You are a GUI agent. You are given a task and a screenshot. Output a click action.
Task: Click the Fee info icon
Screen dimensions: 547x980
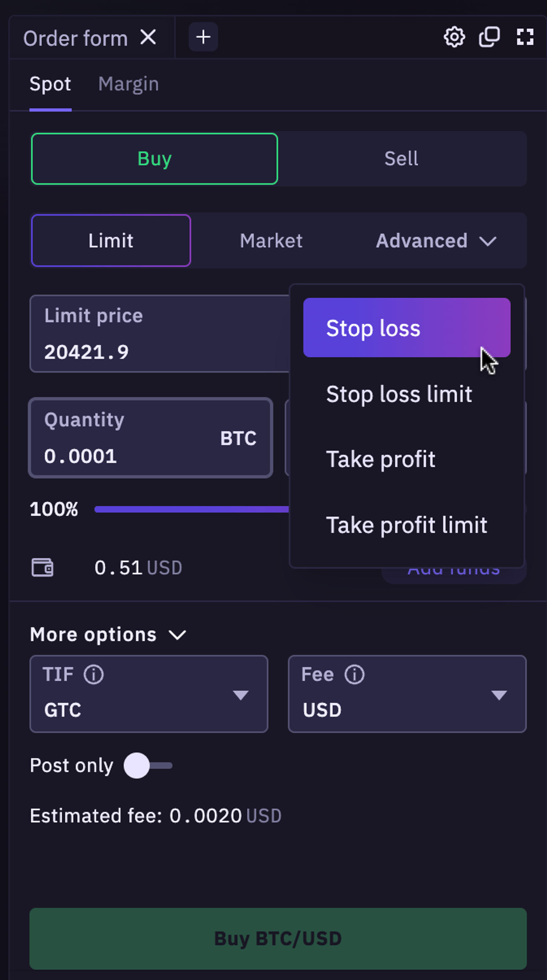pyautogui.click(x=354, y=675)
